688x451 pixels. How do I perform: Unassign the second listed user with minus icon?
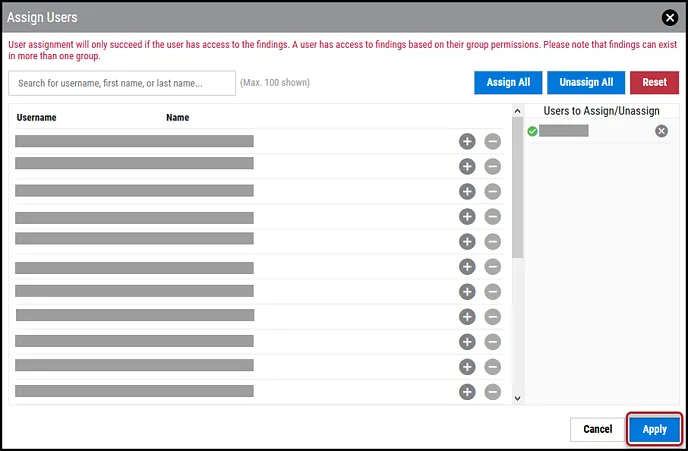[x=492, y=166]
